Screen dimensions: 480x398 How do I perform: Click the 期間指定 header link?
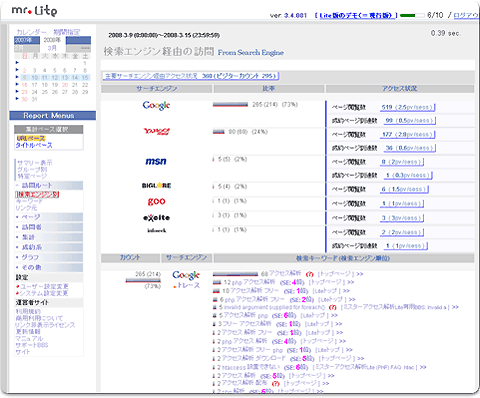pyautogui.click(x=67, y=32)
